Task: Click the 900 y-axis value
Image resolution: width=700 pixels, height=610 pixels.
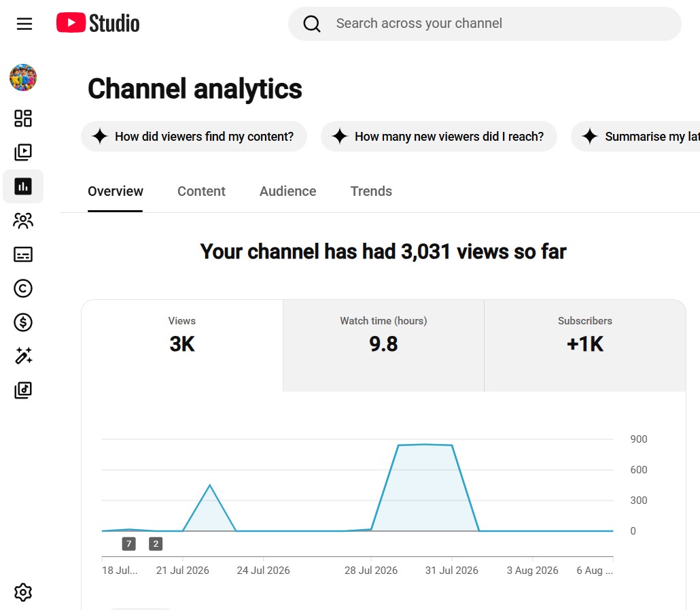Action: point(638,439)
